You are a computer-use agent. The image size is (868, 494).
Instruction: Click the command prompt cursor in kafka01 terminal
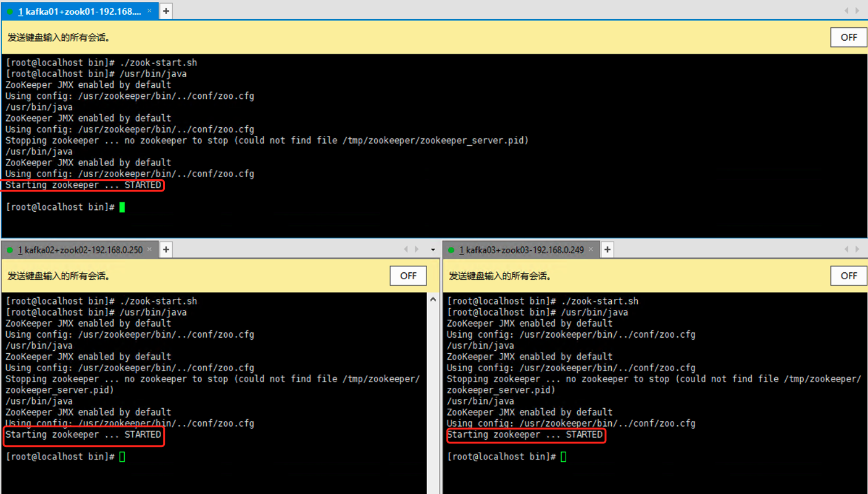(x=122, y=207)
